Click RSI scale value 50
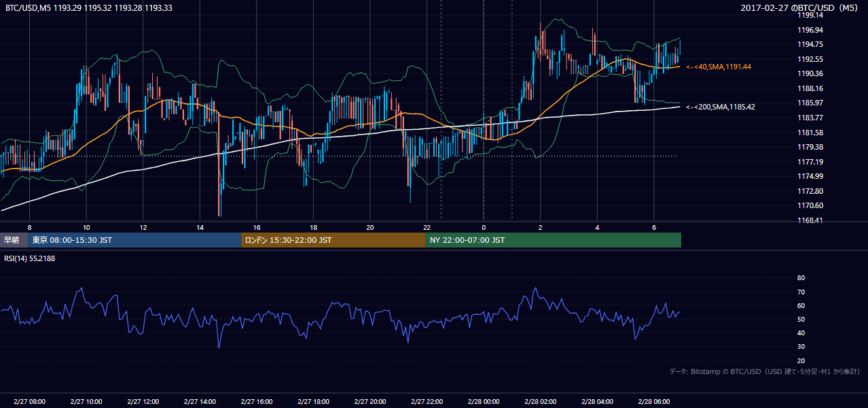 [801, 319]
